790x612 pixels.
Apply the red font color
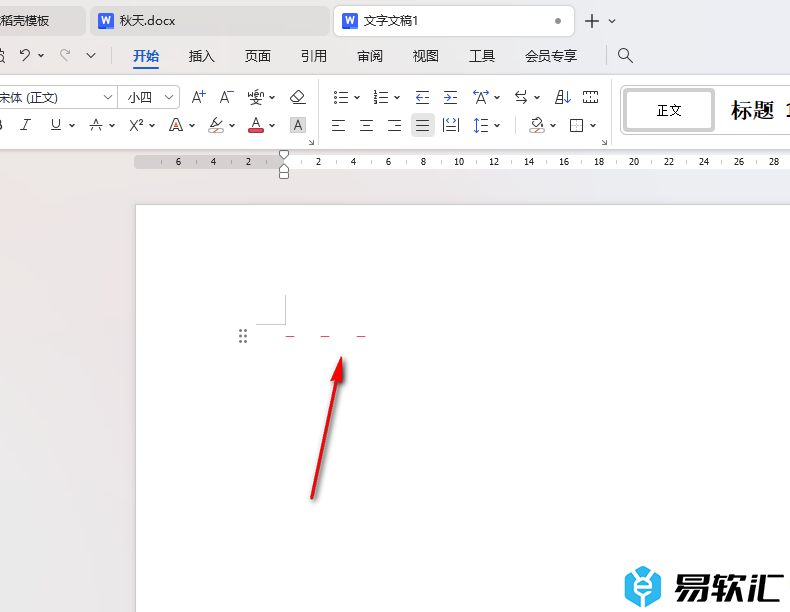(x=256, y=124)
